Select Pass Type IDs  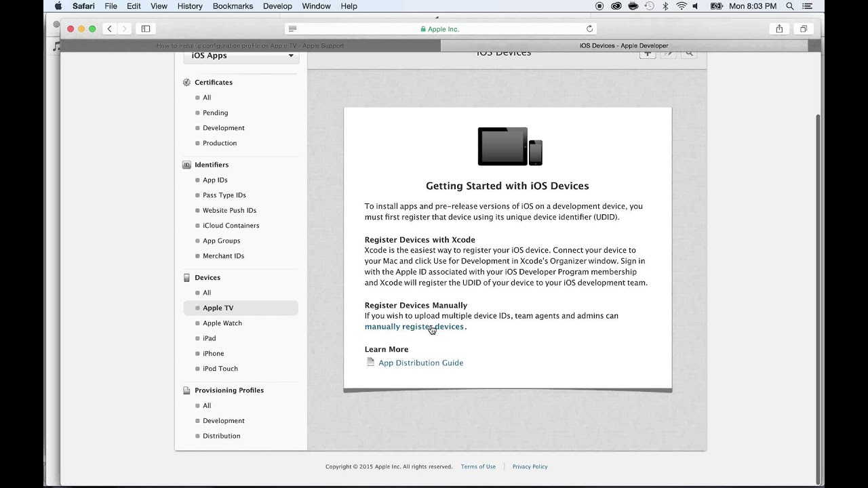224,195
